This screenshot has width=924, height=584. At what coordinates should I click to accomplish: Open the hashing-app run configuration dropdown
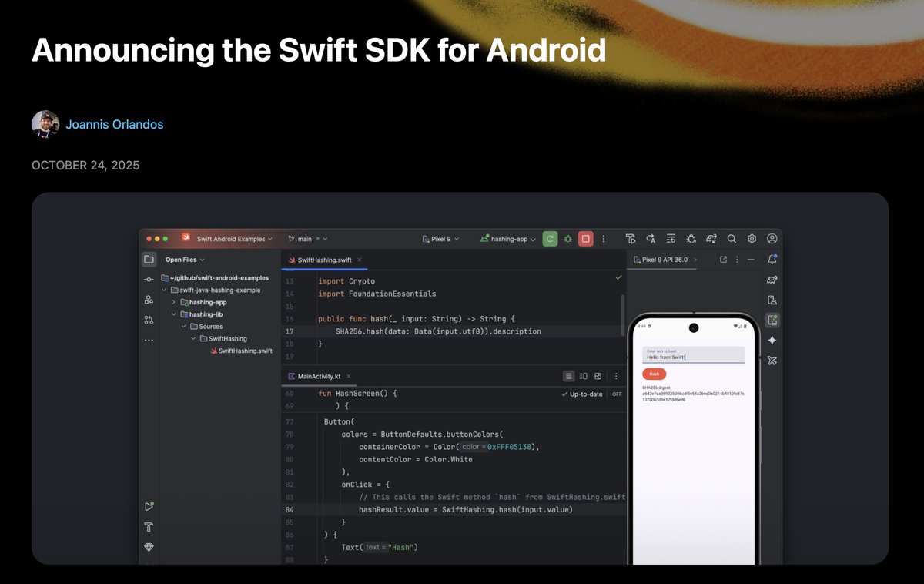click(x=508, y=239)
